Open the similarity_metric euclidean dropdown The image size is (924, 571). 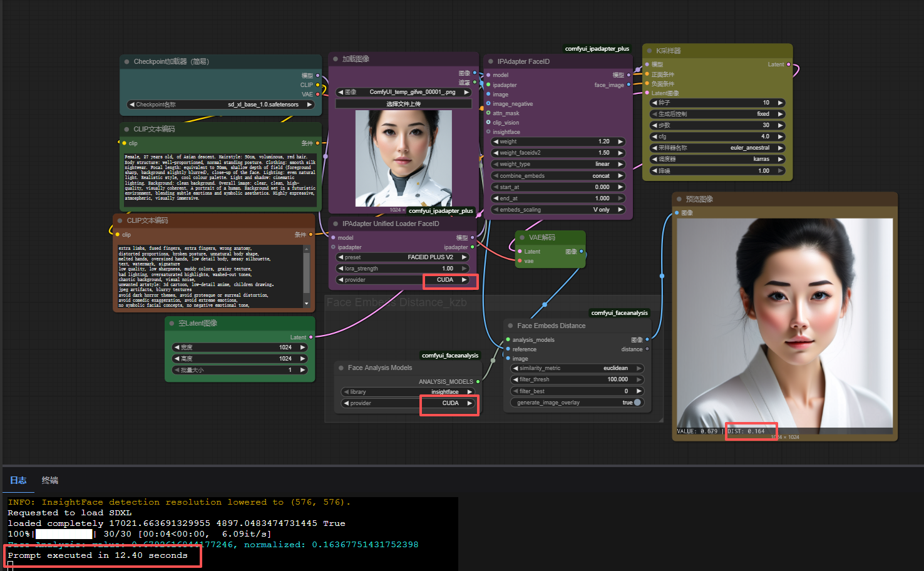pos(576,368)
